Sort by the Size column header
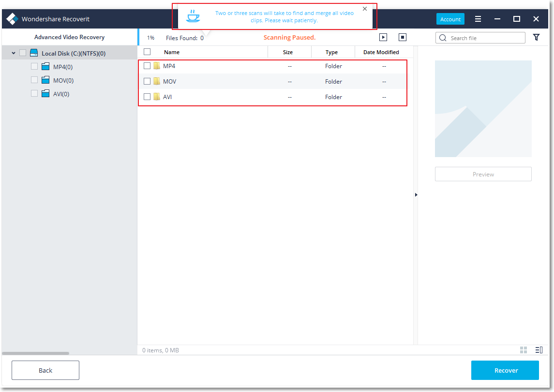Viewport: 554px width, 392px height. 287,52
